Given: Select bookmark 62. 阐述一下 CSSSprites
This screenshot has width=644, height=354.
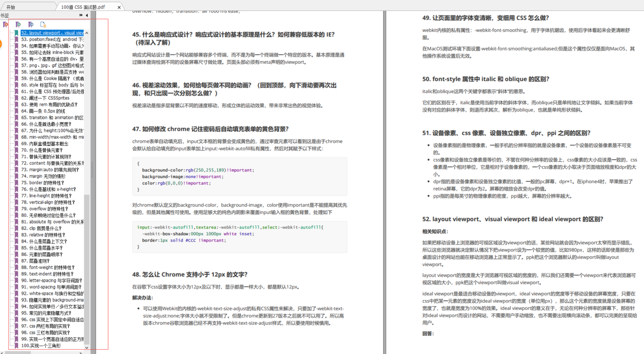Looking at the screenshot, I should [x=45, y=98].
